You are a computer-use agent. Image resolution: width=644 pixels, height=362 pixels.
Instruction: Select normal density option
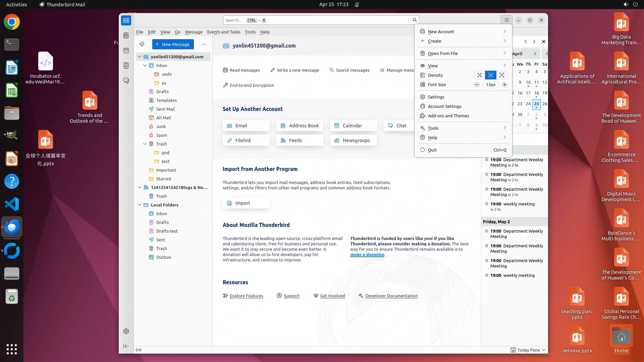coord(491,75)
